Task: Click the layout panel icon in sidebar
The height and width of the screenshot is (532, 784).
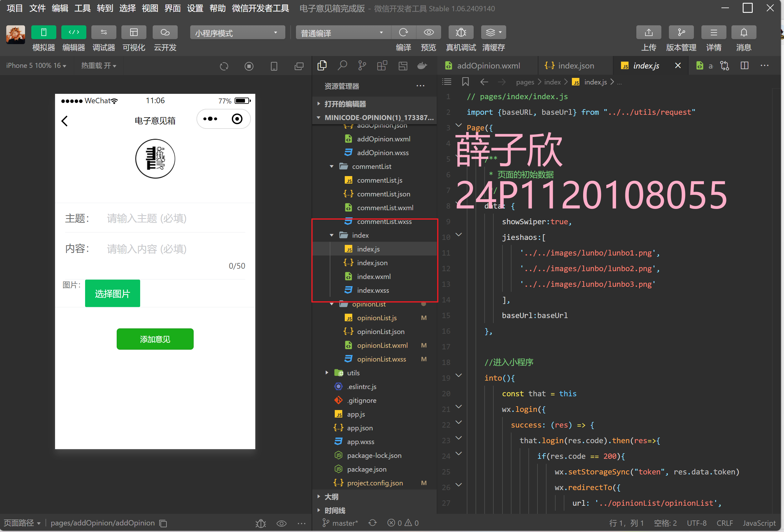Action: coord(403,65)
